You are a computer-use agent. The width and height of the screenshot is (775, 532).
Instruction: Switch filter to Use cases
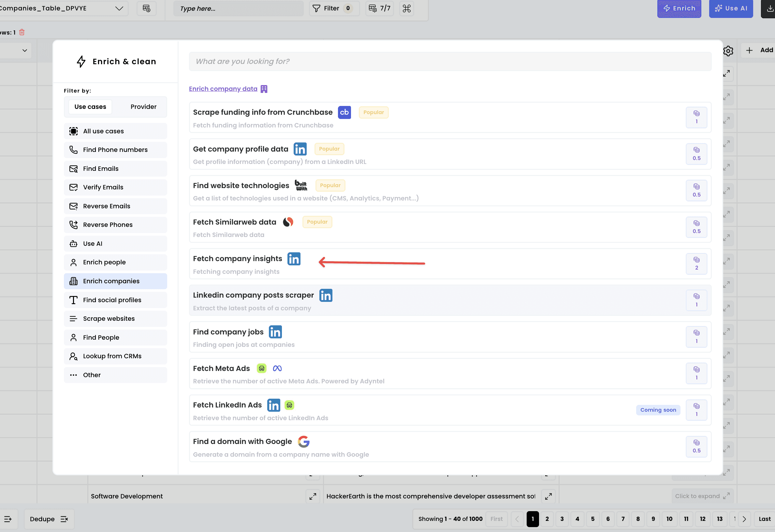coord(90,107)
